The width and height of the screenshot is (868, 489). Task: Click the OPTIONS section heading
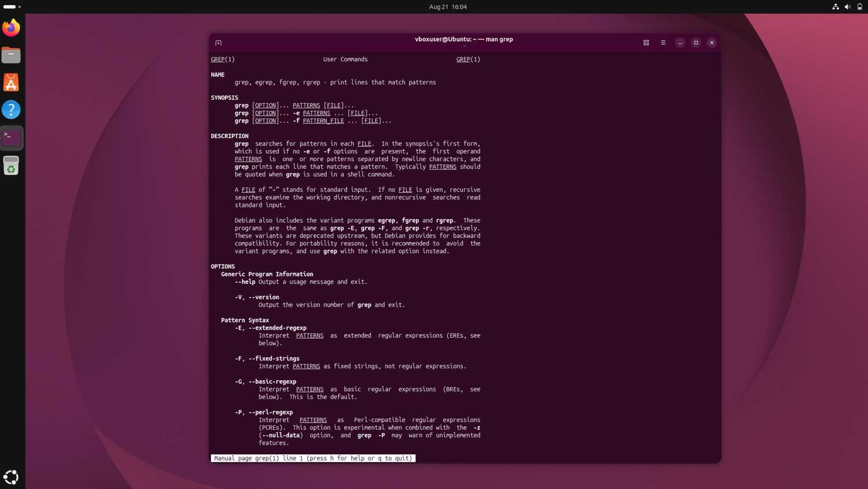[x=223, y=267]
